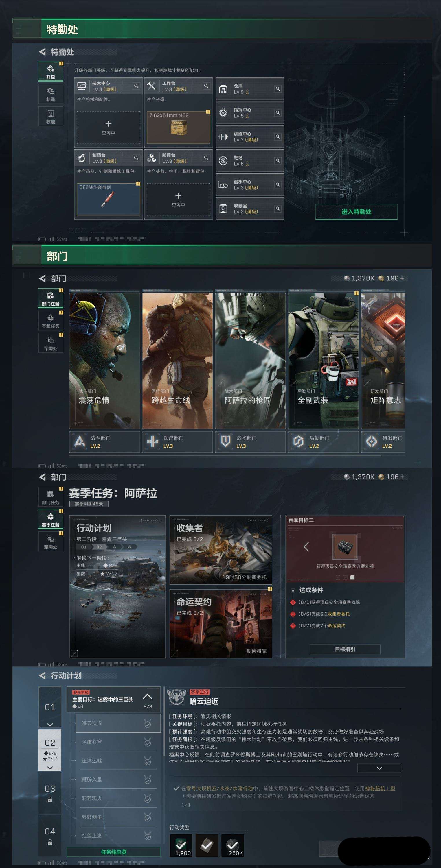Select the third highlighted pagination dot under 获得顶级安全箱赛季典藏外观
Screen dimensions: 441x868
coord(352,577)
